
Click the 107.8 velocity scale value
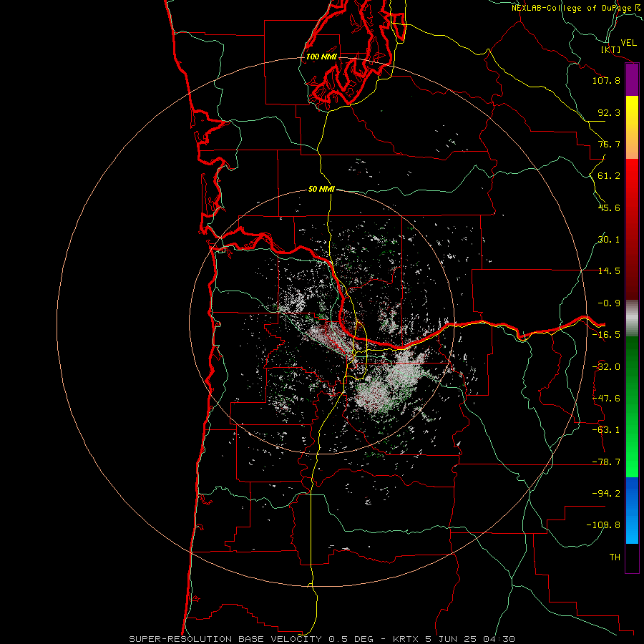pos(606,80)
